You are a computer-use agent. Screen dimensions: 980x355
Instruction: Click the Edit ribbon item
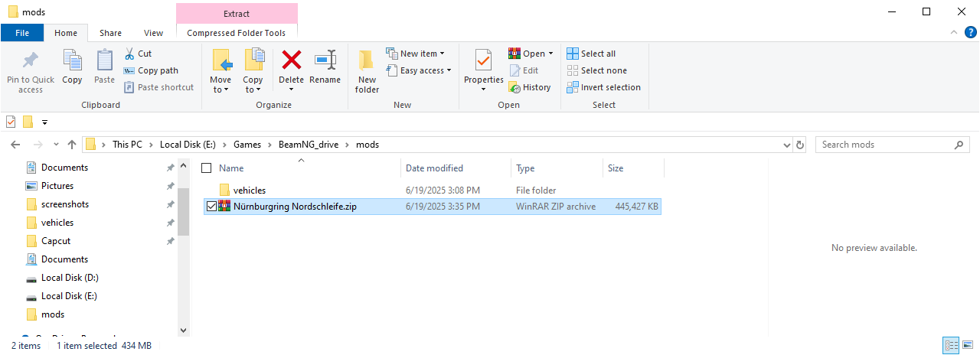click(523, 70)
